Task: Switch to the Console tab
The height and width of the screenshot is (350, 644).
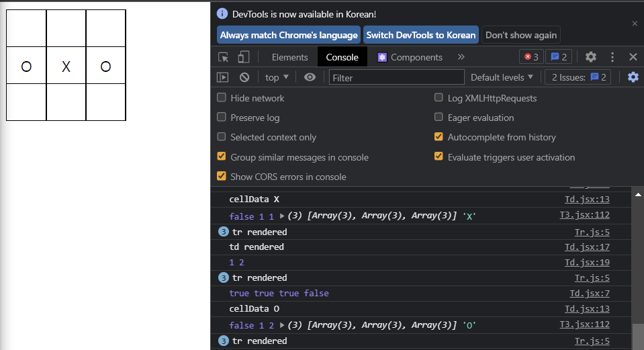Action: (342, 57)
